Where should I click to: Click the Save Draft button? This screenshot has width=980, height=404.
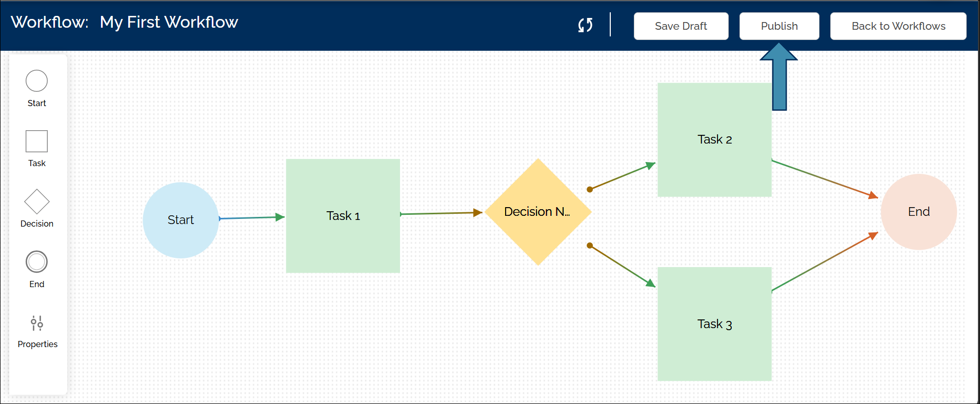click(x=681, y=26)
